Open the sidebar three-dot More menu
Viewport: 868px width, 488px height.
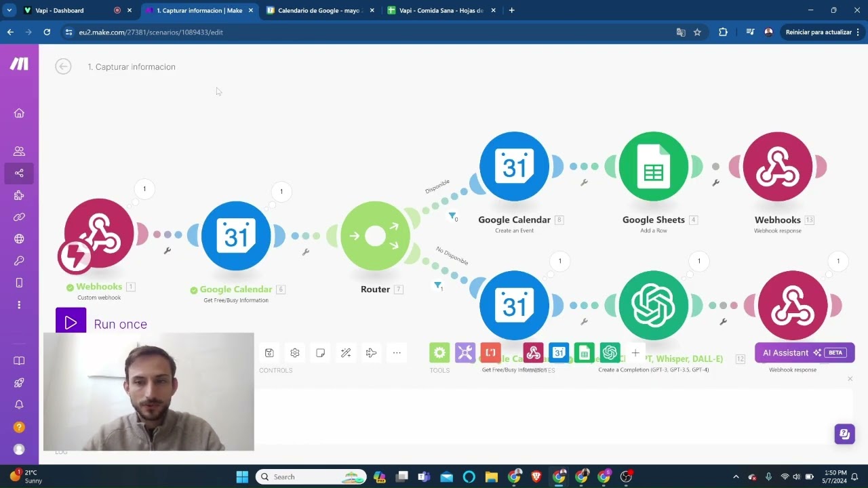pos(19,305)
